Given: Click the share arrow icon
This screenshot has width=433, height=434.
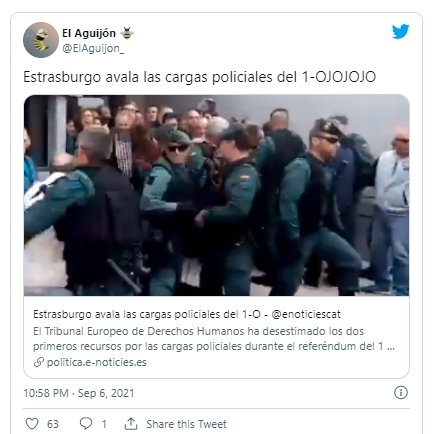Looking at the screenshot, I should point(131,424).
